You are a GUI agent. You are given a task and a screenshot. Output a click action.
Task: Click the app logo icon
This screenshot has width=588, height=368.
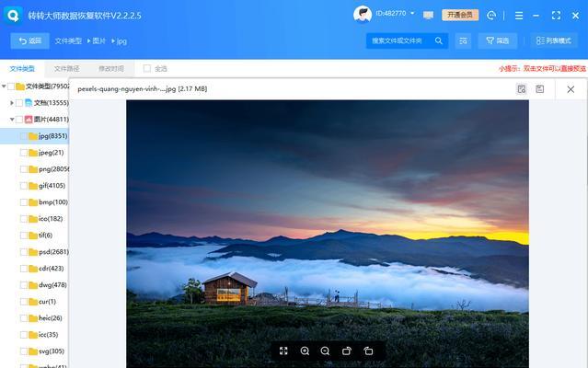pyautogui.click(x=13, y=16)
